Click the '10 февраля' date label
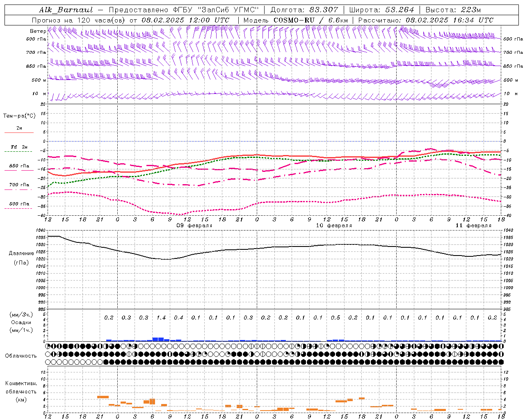This screenshot has height=420, width=525. tap(334, 226)
